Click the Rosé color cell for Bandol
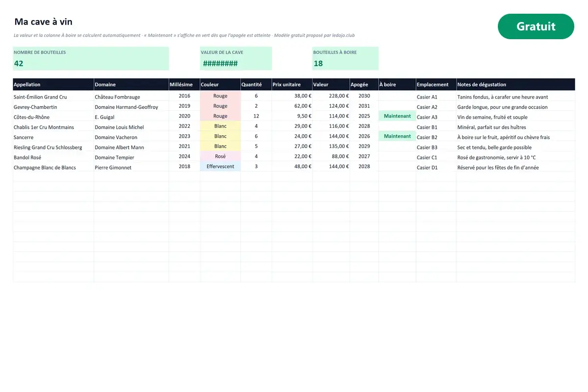588x392 pixels. pyautogui.click(x=220, y=156)
